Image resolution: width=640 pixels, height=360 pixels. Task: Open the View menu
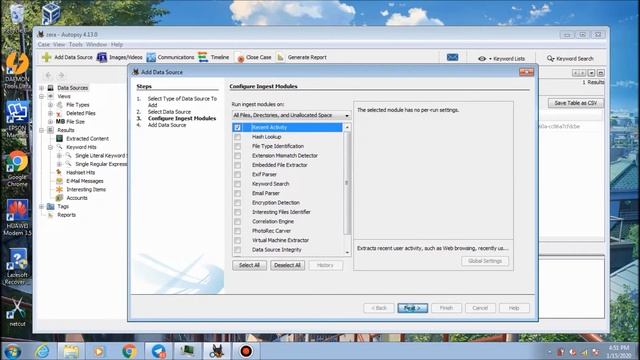(59, 44)
